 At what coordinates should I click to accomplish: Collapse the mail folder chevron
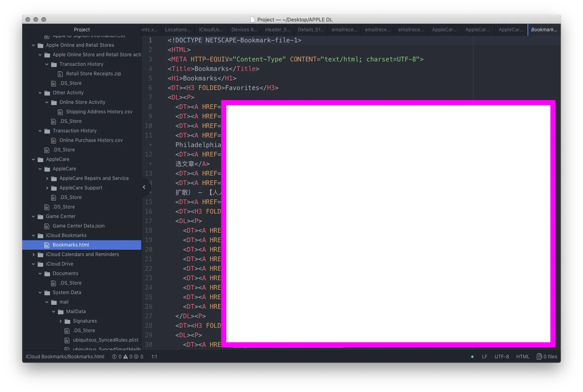click(x=47, y=302)
